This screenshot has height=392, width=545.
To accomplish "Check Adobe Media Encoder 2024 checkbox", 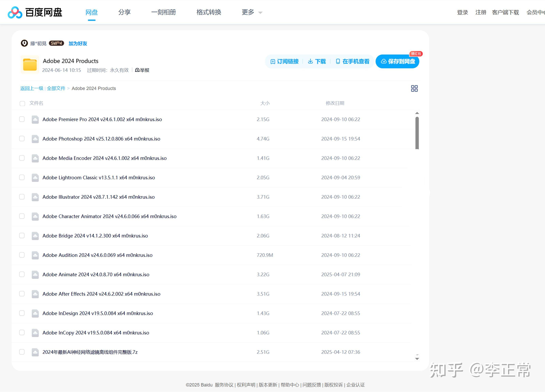I will coord(22,158).
